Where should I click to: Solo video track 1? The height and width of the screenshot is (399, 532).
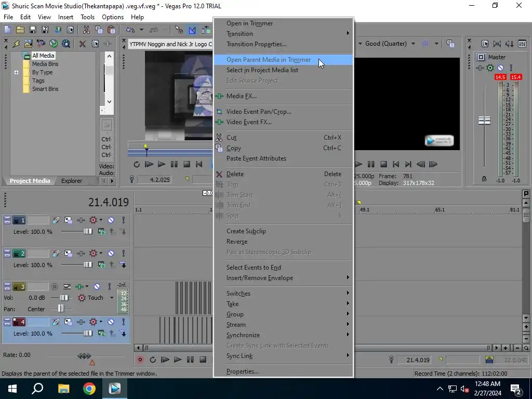pyautogui.click(x=124, y=220)
